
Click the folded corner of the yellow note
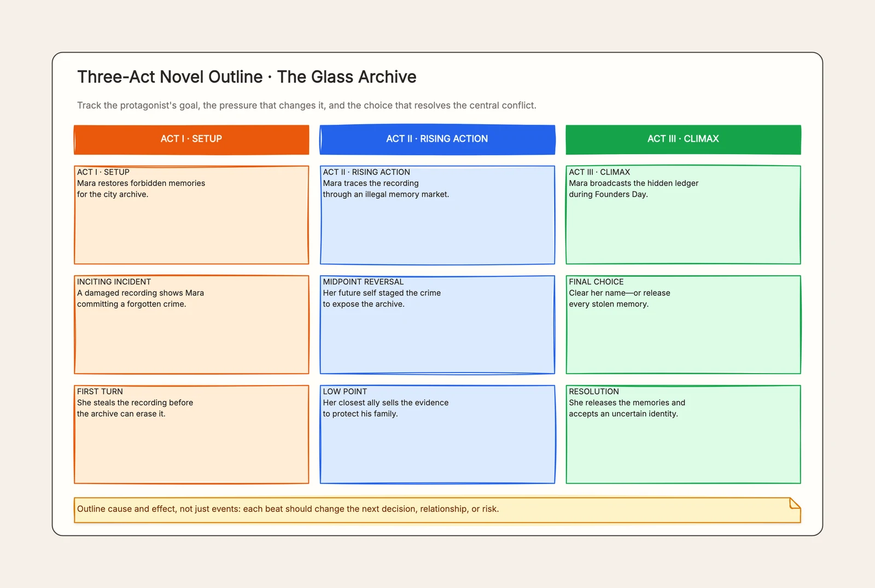(796, 503)
